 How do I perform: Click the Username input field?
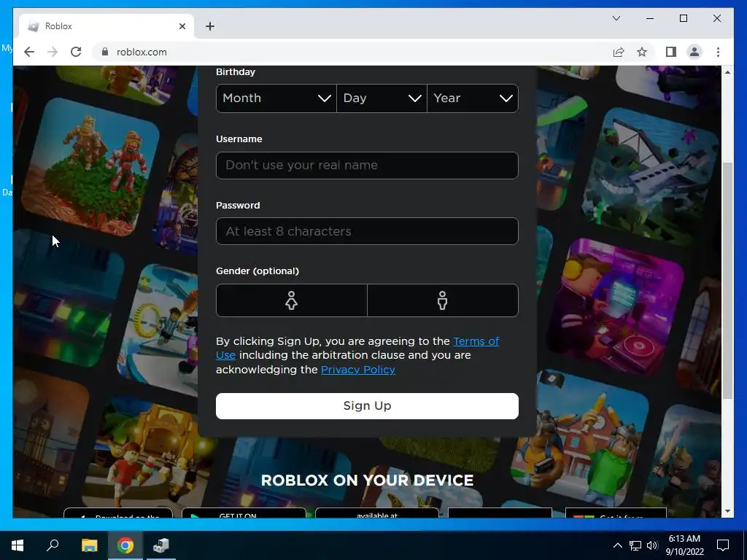tap(367, 166)
